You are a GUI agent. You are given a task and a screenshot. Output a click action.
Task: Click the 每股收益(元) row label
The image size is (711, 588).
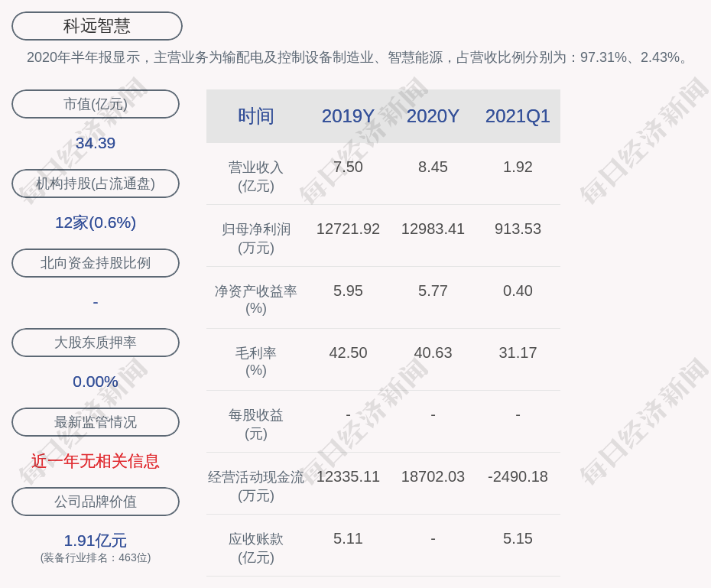[x=256, y=424]
